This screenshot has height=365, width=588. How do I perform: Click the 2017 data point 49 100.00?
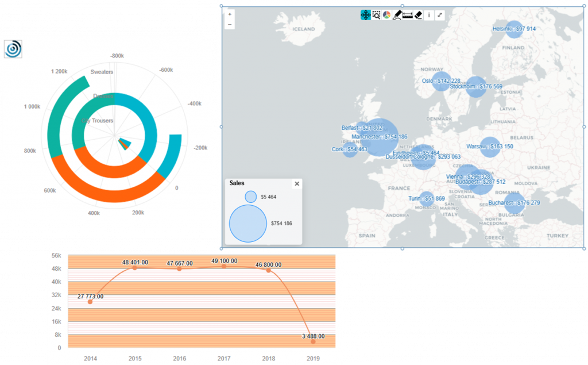(224, 266)
